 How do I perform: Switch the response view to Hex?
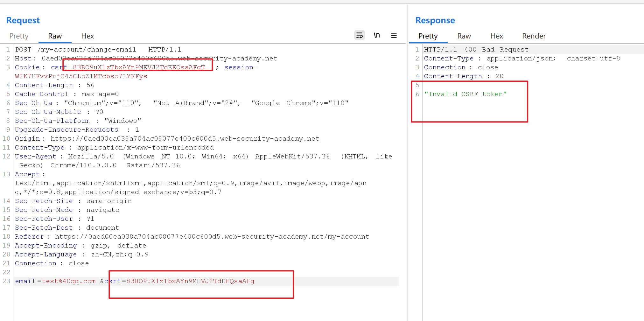[x=497, y=36]
